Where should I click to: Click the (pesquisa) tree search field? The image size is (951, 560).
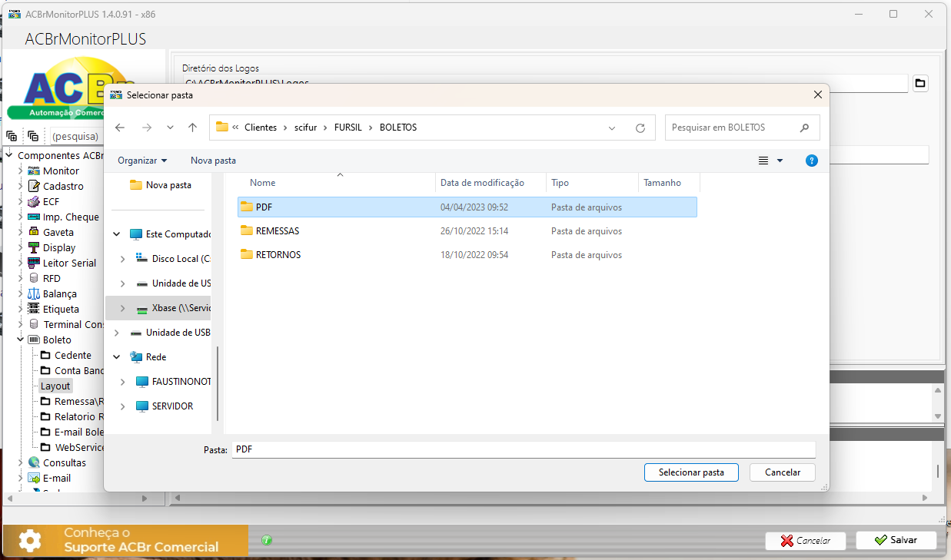click(75, 136)
